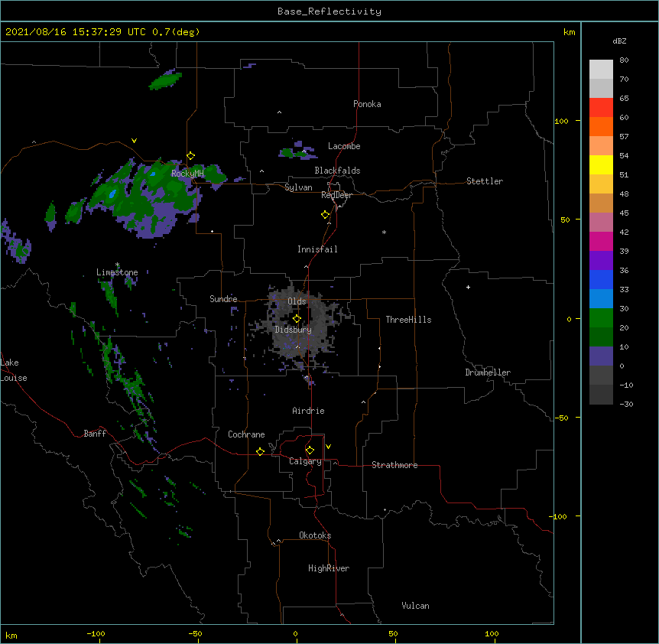
Task: Click the orange 60 dBZ legend swatch
Action: 601,126
